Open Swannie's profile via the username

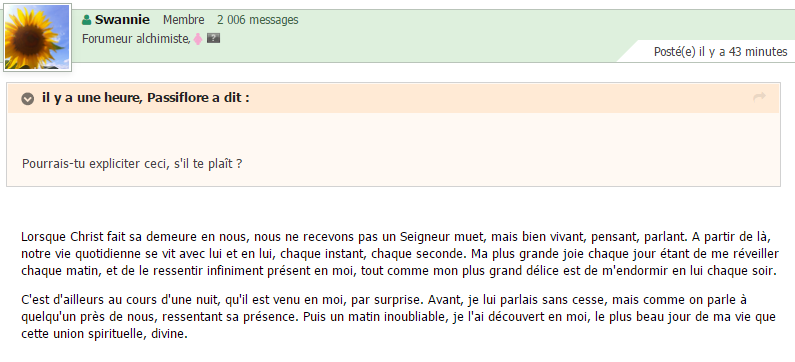(122, 20)
